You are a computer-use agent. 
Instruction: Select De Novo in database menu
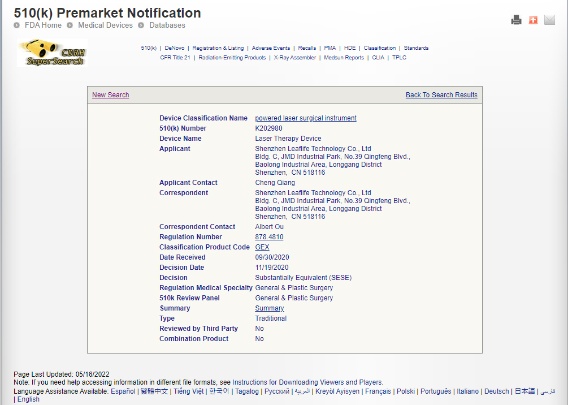tap(174, 48)
